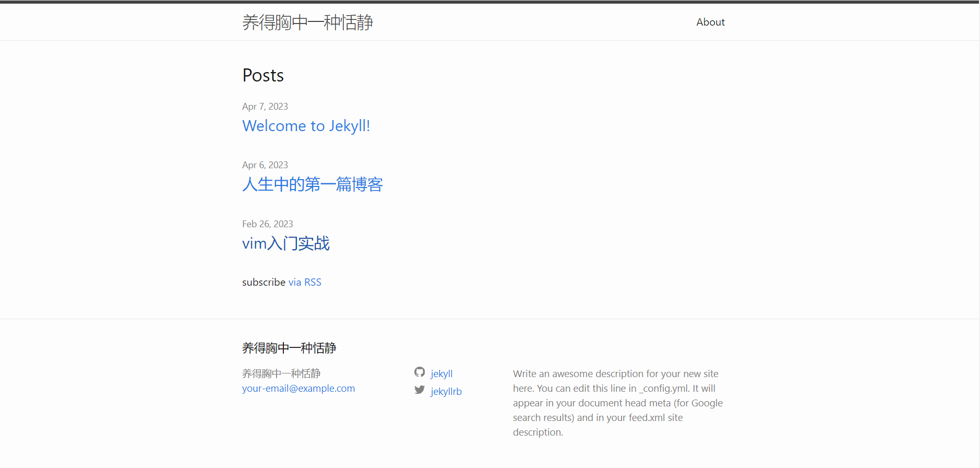Open the About page
The image size is (980, 468).
(x=710, y=22)
